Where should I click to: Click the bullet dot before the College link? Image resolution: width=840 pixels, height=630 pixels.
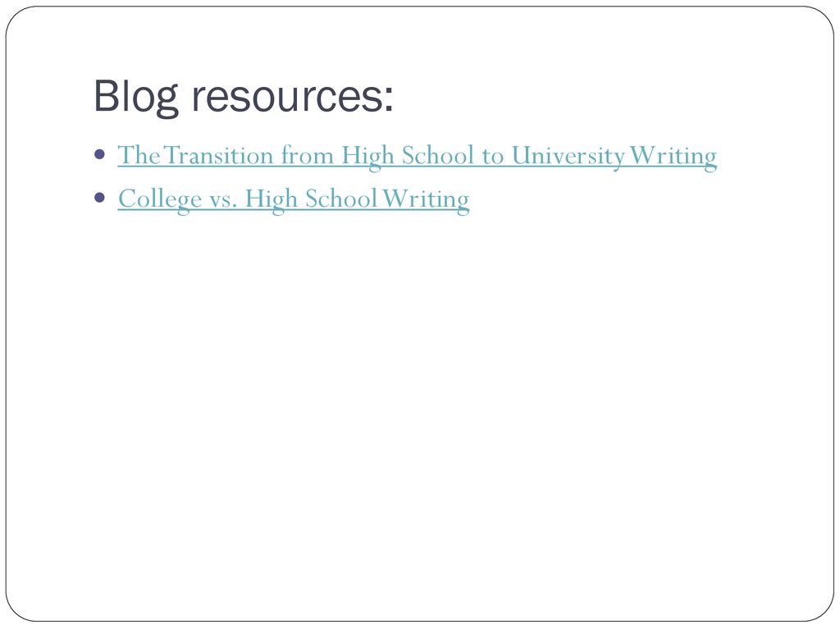pyautogui.click(x=99, y=198)
